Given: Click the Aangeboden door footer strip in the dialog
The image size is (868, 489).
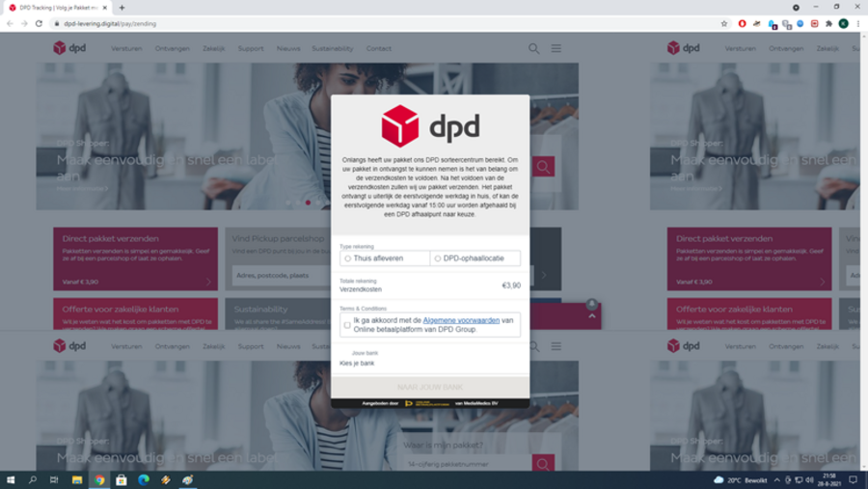Looking at the screenshot, I should pyautogui.click(x=430, y=404).
